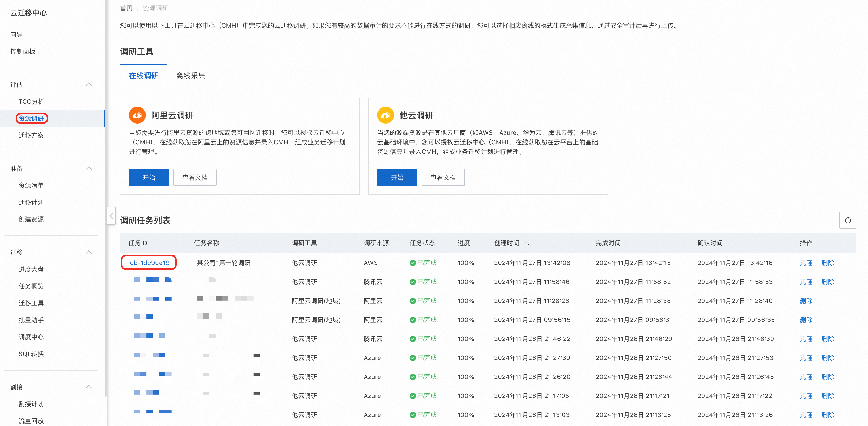868x426 pixels.
Task: Click 2024年11月27日 13:42:15 completion time
Action: click(x=633, y=263)
